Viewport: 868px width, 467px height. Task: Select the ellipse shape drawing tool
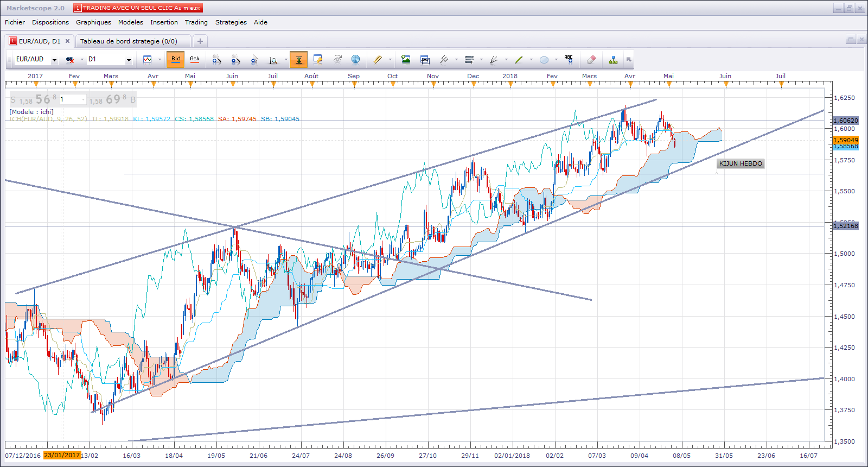point(544,60)
